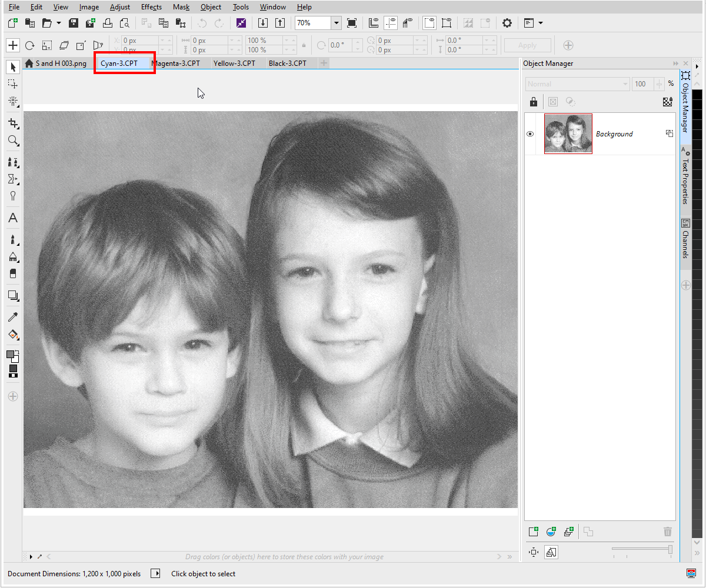The width and height of the screenshot is (706, 588).
Task: Select the Crop tool
Action: click(x=13, y=123)
